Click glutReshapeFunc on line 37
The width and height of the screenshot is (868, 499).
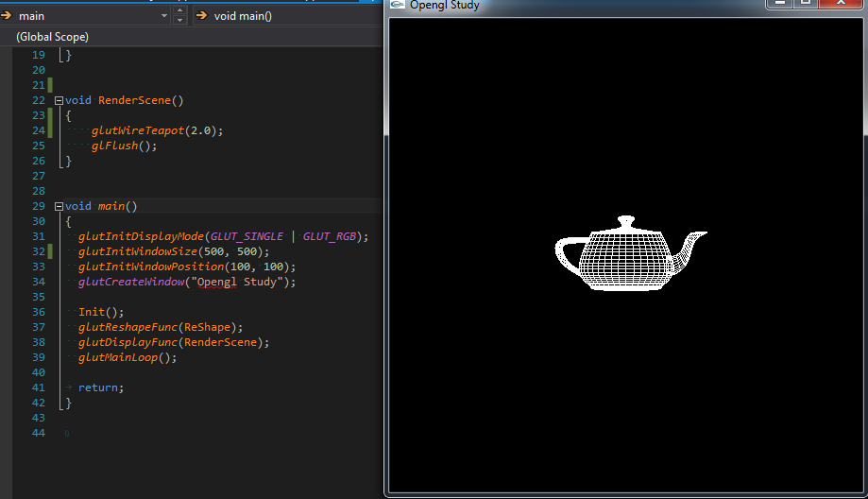(128, 327)
